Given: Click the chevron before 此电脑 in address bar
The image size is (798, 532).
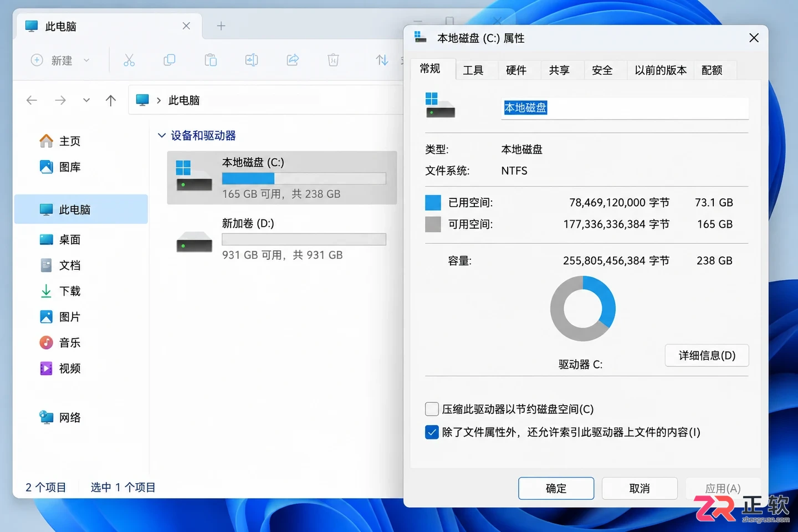Looking at the screenshot, I should click(x=159, y=100).
